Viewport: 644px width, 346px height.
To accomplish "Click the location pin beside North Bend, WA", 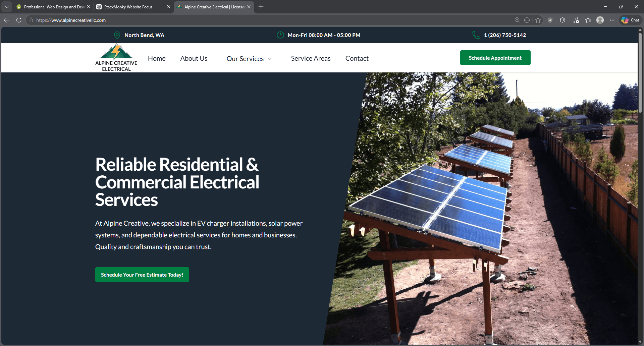I will pyautogui.click(x=117, y=35).
